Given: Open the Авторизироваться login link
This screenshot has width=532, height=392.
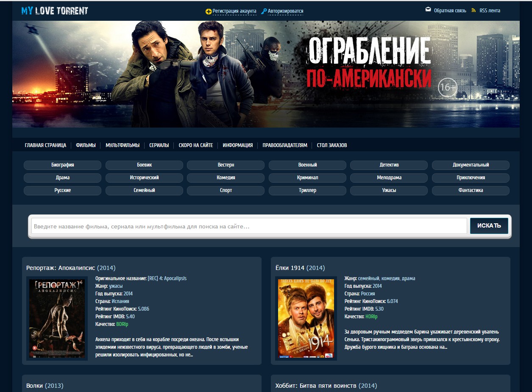Looking at the screenshot, I should coord(285,11).
